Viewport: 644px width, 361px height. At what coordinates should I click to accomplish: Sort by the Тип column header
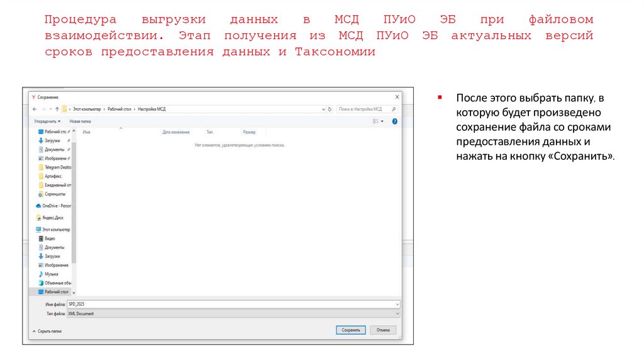tap(210, 132)
